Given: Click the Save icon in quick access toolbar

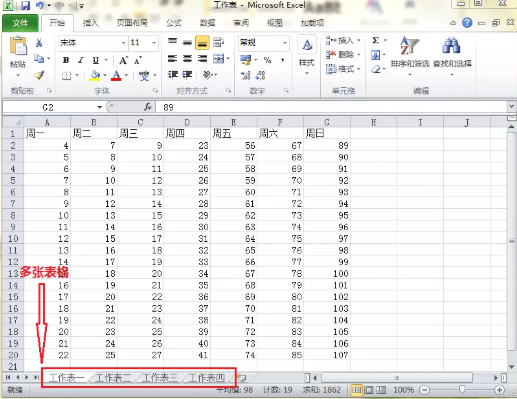Looking at the screenshot, I should click(25, 6).
